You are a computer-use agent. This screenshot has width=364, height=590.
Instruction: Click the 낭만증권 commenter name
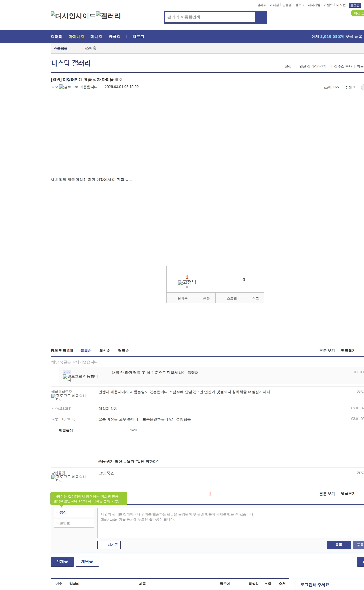58,473
